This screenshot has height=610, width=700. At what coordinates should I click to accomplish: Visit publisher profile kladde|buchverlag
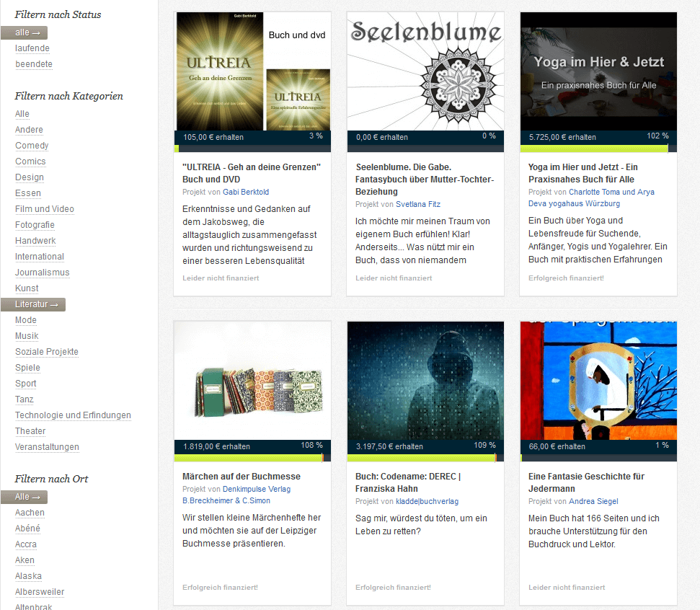click(427, 502)
